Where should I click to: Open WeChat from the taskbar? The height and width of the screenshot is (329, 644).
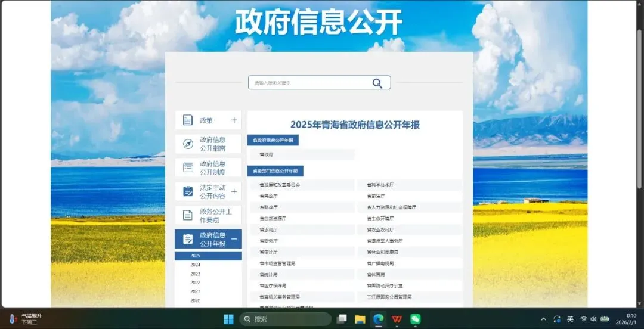pyautogui.click(x=416, y=319)
